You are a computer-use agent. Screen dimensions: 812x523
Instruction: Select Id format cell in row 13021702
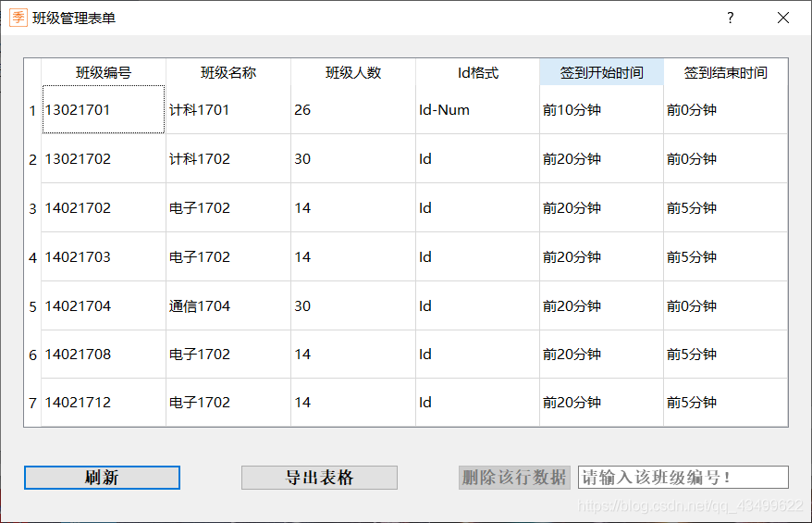pyautogui.click(x=477, y=158)
